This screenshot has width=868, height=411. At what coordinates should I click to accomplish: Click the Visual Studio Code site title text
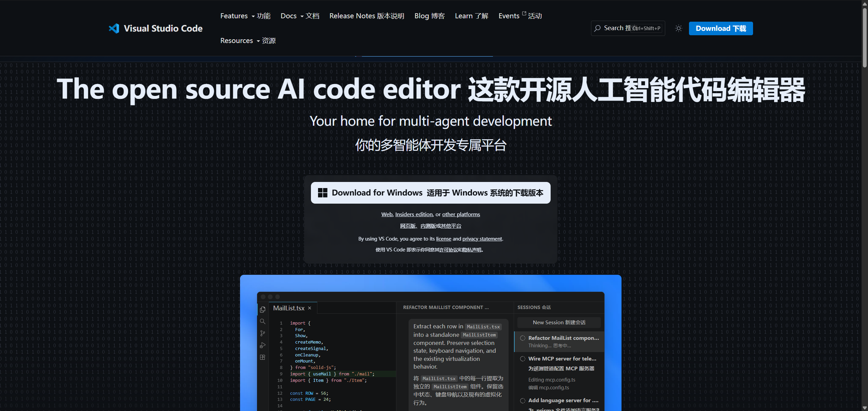tap(163, 28)
